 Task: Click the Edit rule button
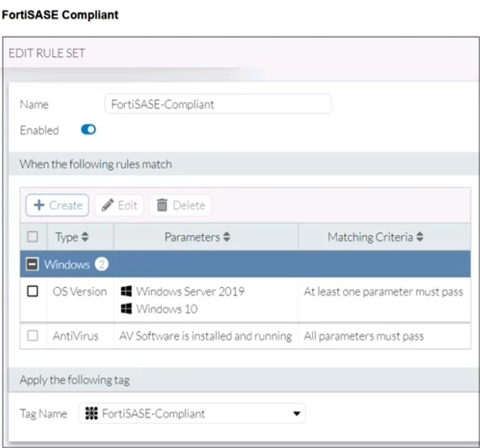coord(119,205)
